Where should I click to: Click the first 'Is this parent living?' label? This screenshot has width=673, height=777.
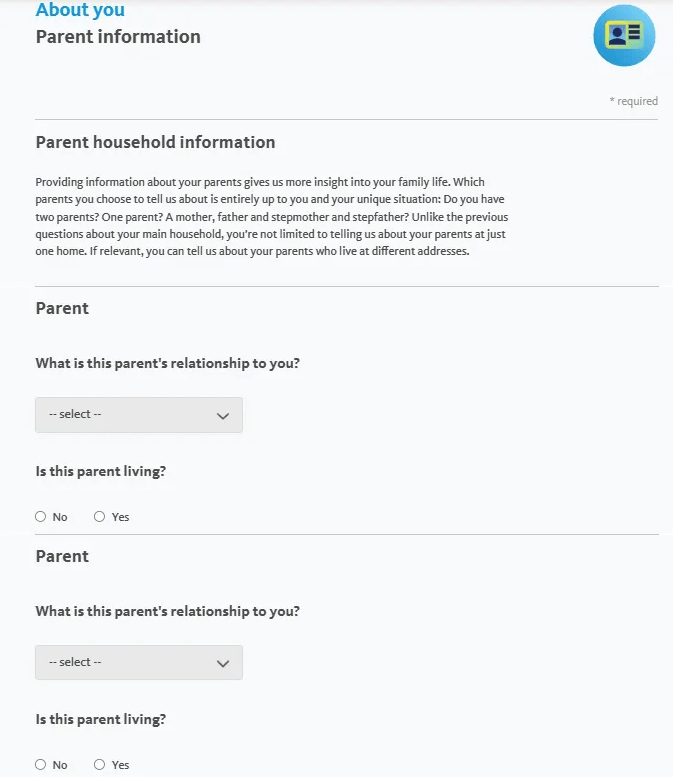[101, 471]
